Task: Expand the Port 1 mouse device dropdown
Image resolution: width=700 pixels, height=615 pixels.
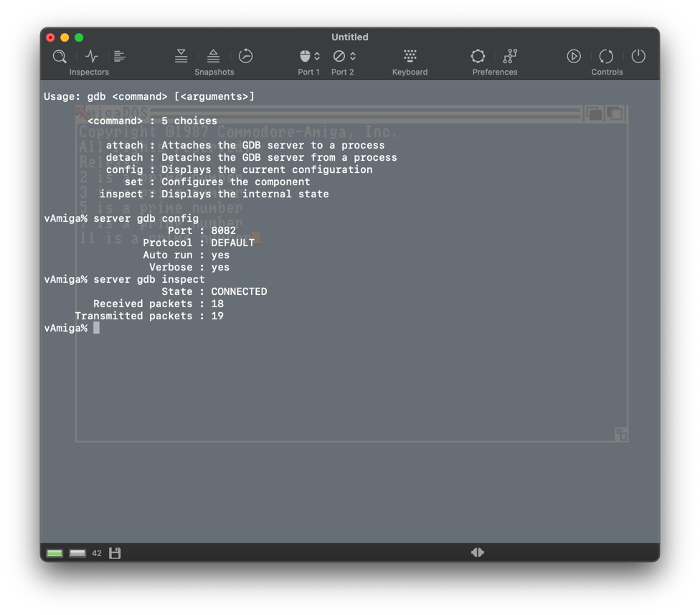Action: 309,56
